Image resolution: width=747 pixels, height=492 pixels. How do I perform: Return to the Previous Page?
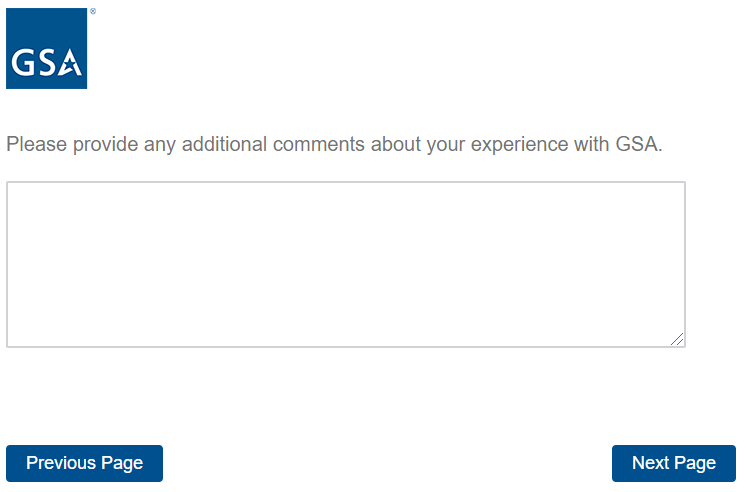coord(84,463)
